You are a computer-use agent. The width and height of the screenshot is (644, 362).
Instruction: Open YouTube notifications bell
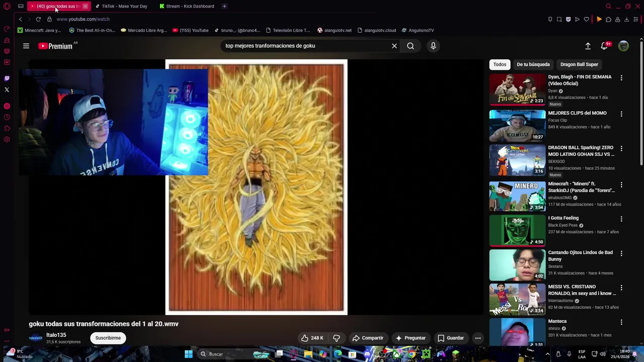(604, 46)
